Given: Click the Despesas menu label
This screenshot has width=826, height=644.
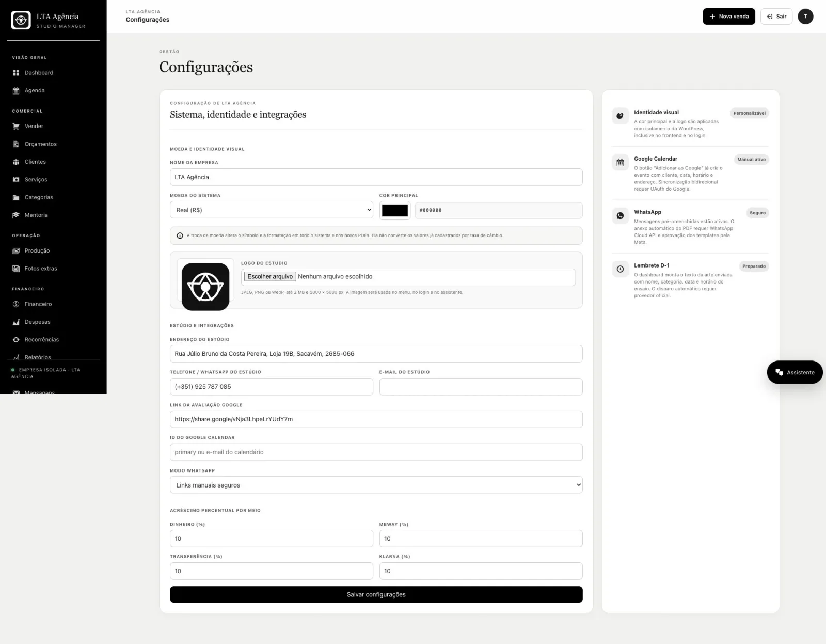Looking at the screenshot, I should [38, 322].
